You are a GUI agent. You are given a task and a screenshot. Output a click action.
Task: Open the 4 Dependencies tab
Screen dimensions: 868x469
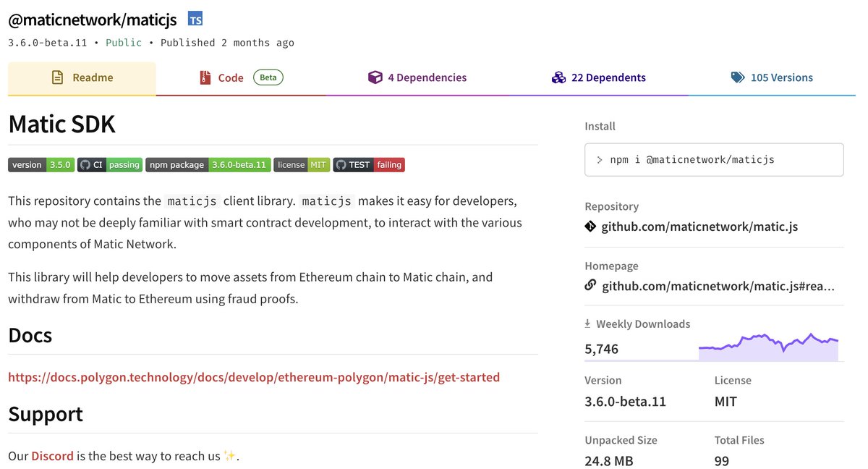click(x=417, y=78)
